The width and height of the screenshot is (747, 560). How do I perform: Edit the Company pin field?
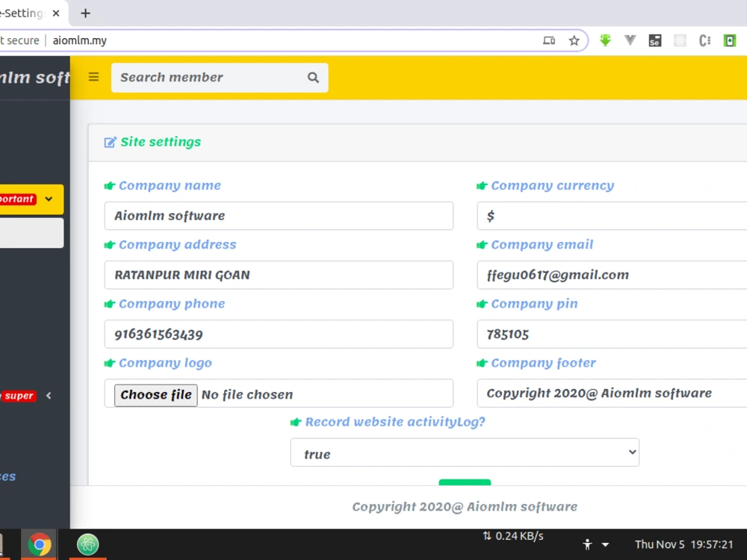coord(613,334)
